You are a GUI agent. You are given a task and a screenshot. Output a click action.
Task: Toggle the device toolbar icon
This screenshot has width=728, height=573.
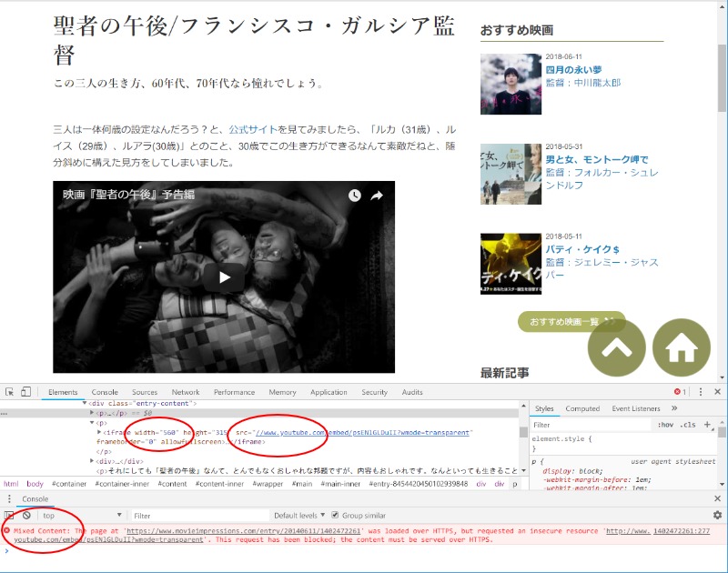tap(25, 392)
